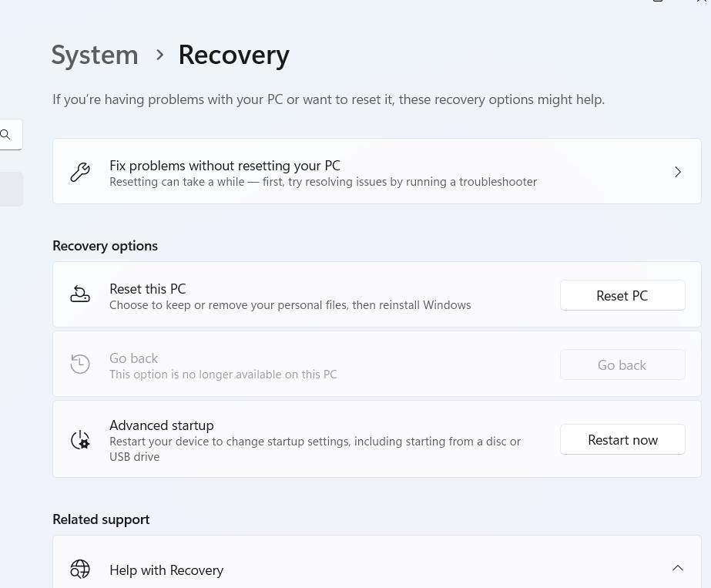Click 'Choose to keep or remove' description
The height and width of the screenshot is (588, 711).
coord(290,305)
